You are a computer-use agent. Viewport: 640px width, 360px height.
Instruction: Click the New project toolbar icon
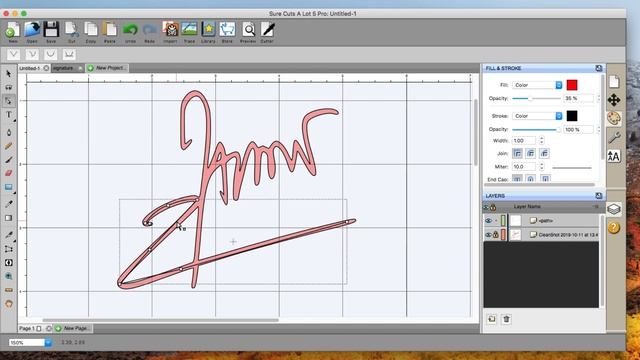click(x=13, y=31)
